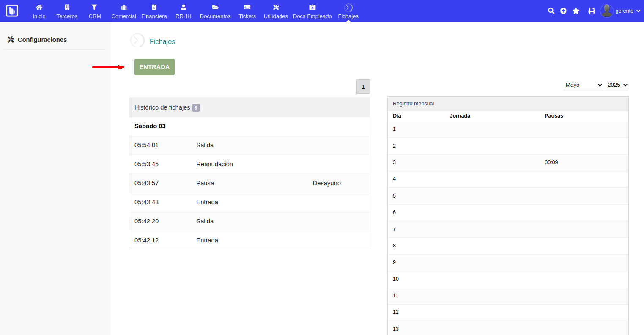Open Configuraciones in the left sidebar
Viewport: 644px width, 335px height.
42,40
